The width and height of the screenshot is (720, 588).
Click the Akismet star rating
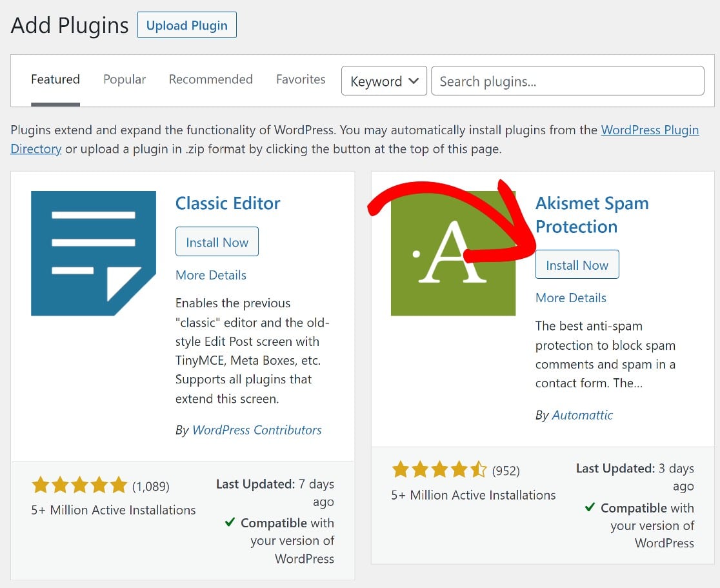tap(439, 470)
